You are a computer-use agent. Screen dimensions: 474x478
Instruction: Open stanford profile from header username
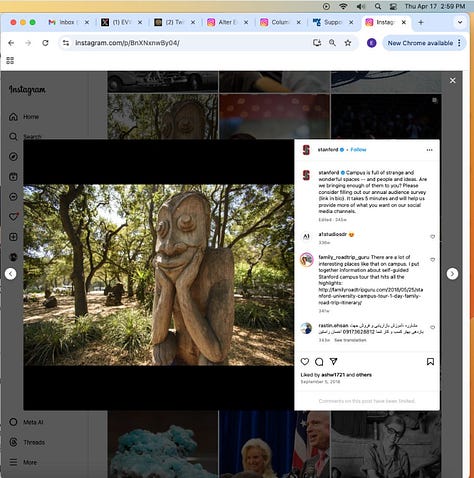(328, 150)
